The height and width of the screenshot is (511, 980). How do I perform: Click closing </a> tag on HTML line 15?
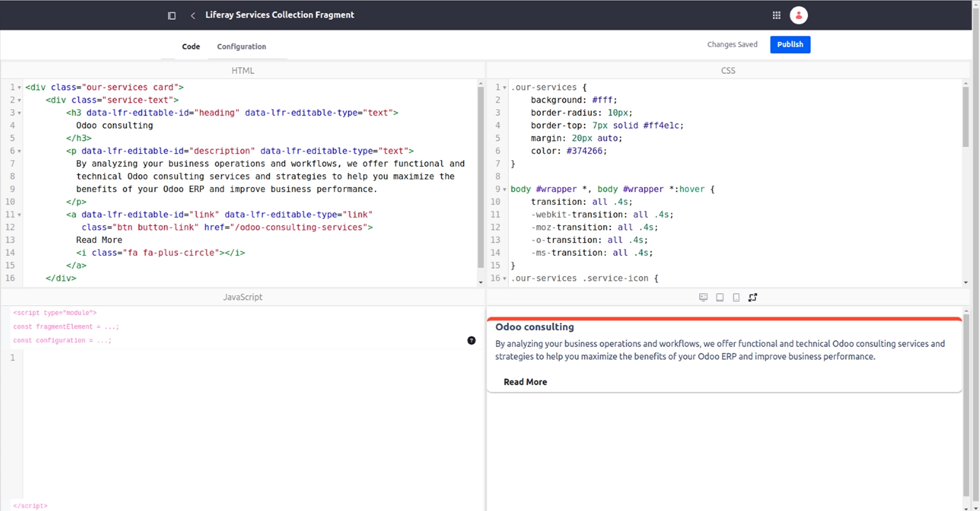click(x=77, y=266)
